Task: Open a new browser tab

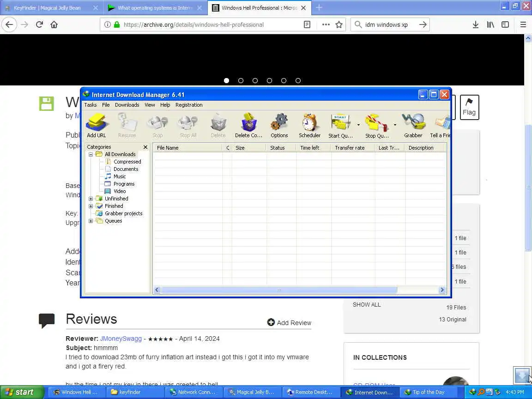Action: pyautogui.click(x=319, y=8)
